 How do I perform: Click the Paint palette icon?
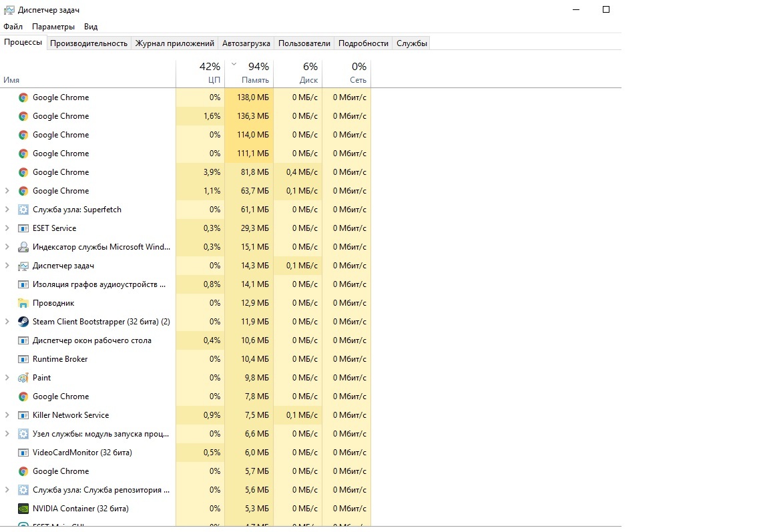[23, 378]
